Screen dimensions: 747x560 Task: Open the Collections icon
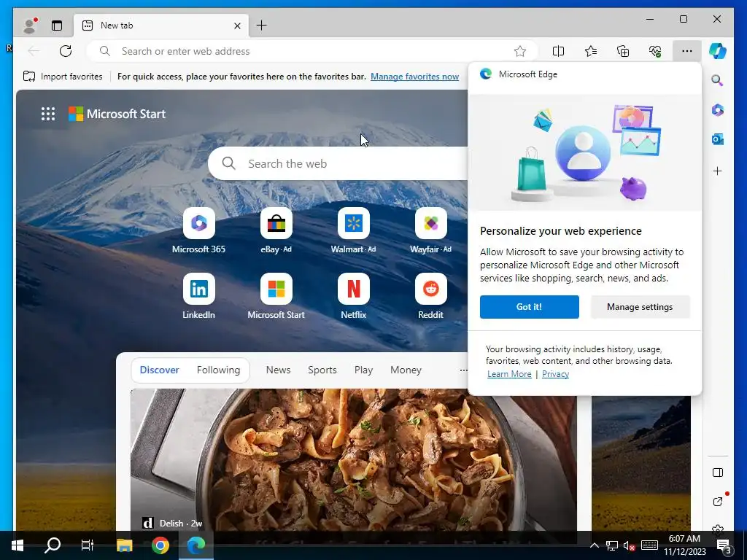point(623,51)
